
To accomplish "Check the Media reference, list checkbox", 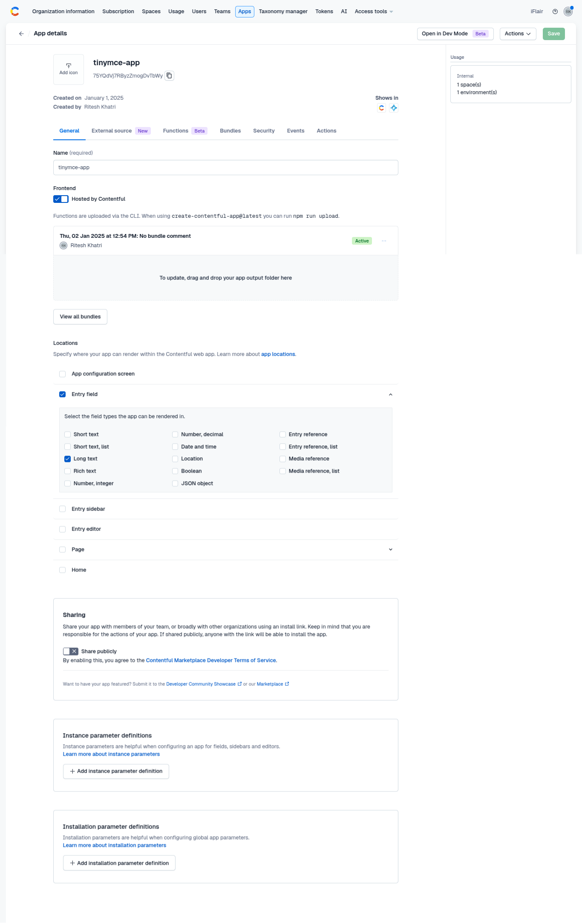I will tap(282, 471).
